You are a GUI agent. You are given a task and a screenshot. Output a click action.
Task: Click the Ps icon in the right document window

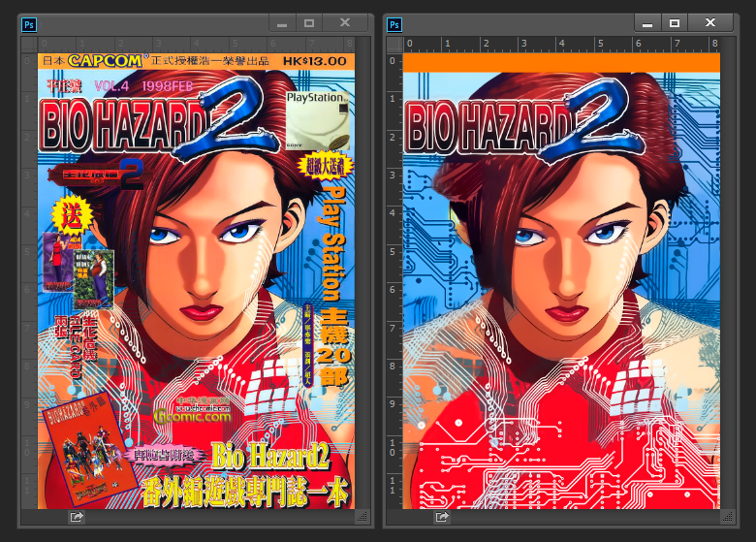coord(394,24)
